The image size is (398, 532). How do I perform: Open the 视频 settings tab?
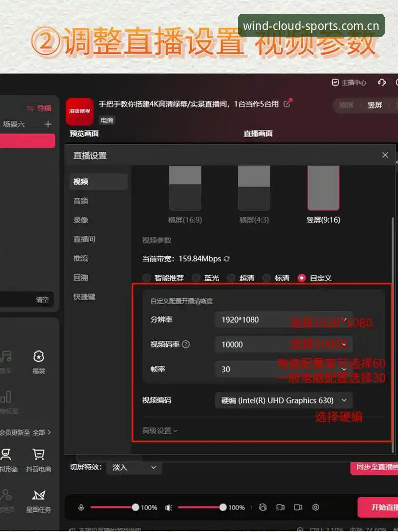coord(99,182)
